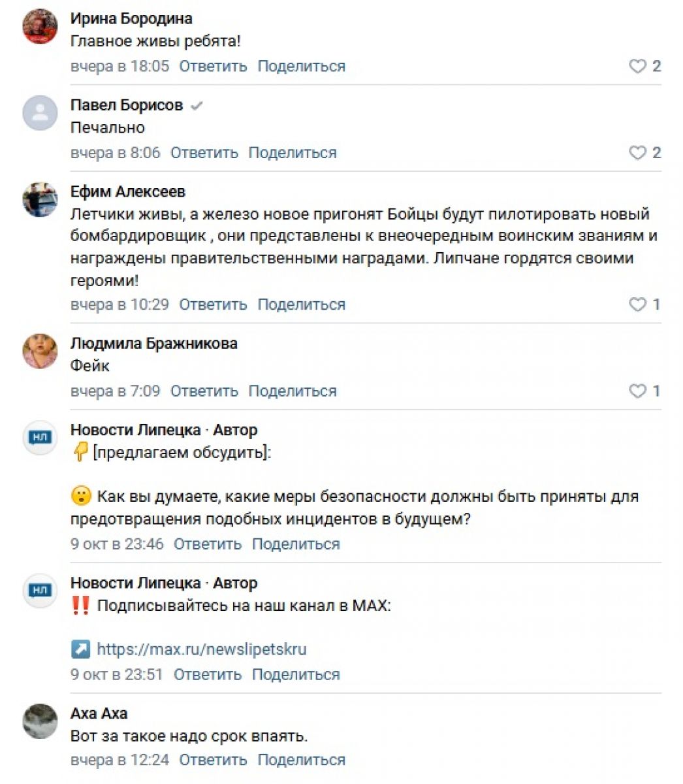Like Ефим Алексеев's comment about pilots

pyautogui.click(x=637, y=304)
